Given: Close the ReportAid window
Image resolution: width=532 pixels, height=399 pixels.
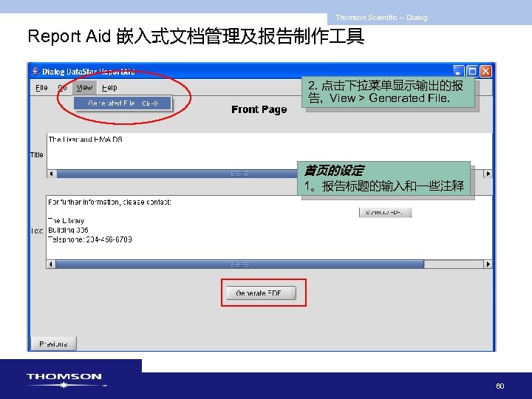Looking at the screenshot, I should click(486, 71).
